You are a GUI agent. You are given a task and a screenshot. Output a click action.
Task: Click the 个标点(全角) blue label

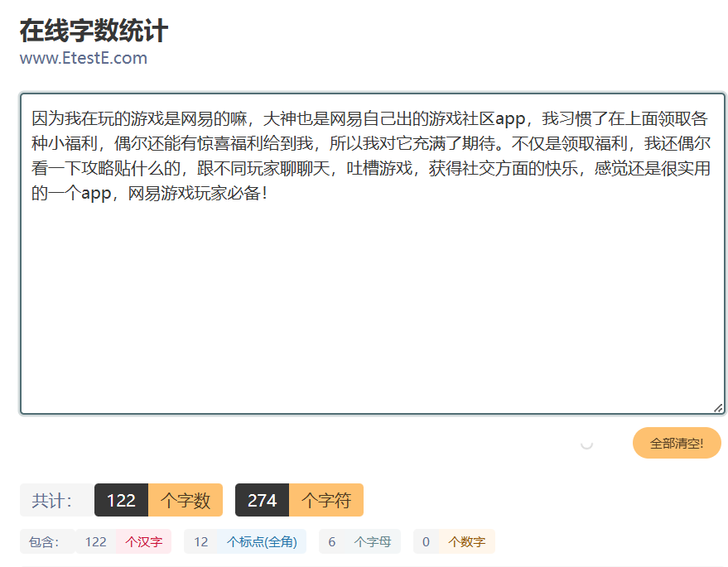point(262,541)
